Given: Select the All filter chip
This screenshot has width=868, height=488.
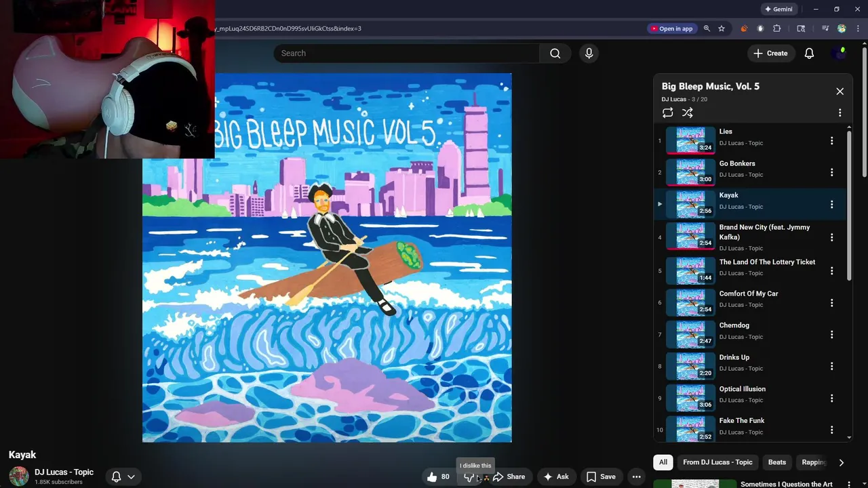Looking at the screenshot, I should tap(663, 462).
